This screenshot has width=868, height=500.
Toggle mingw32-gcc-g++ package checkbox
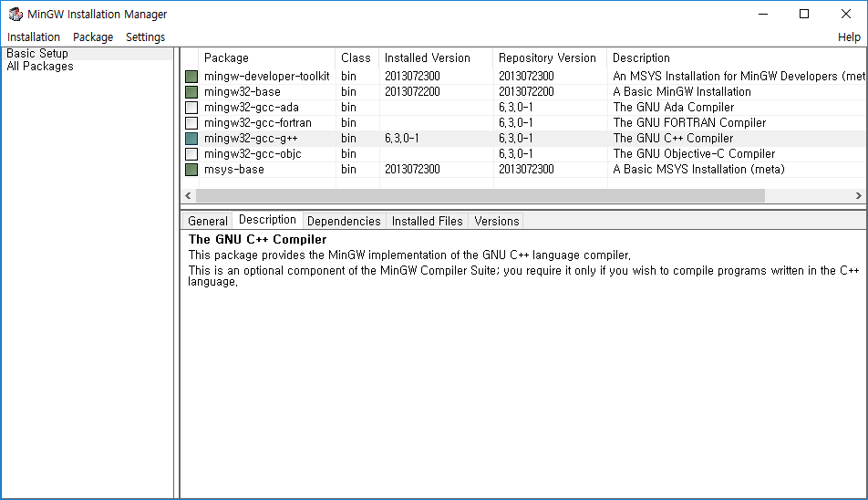(x=191, y=139)
